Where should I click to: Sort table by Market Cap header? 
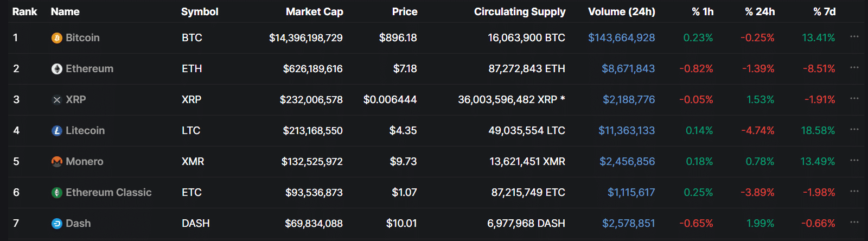coord(314,12)
